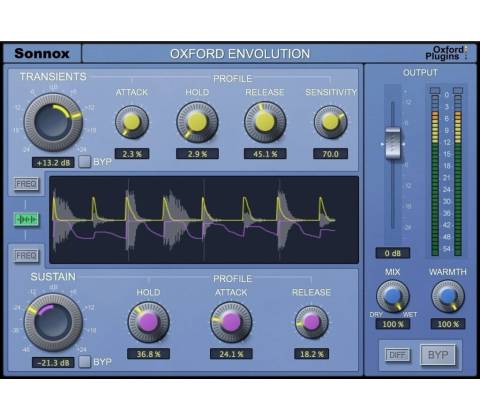480x420 pixels.
Task: Click the Sensitivity knob
Action: 330,122
